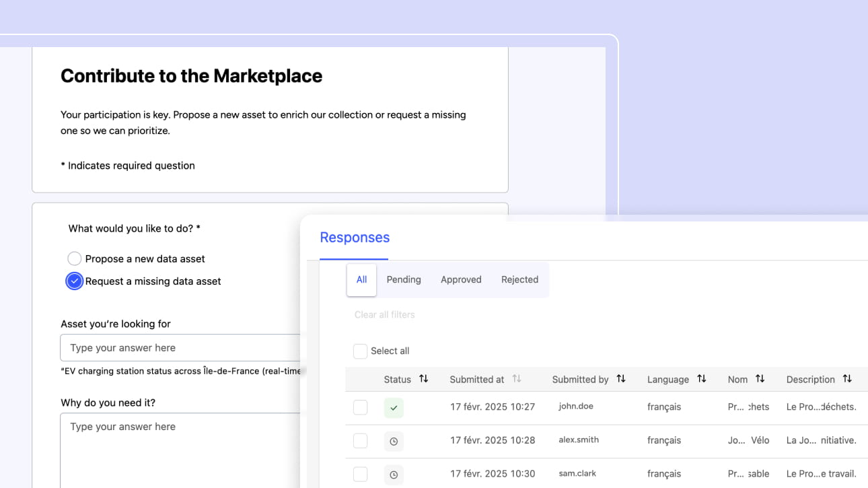Click pending clock status on alex.smith row

(394, 441)
